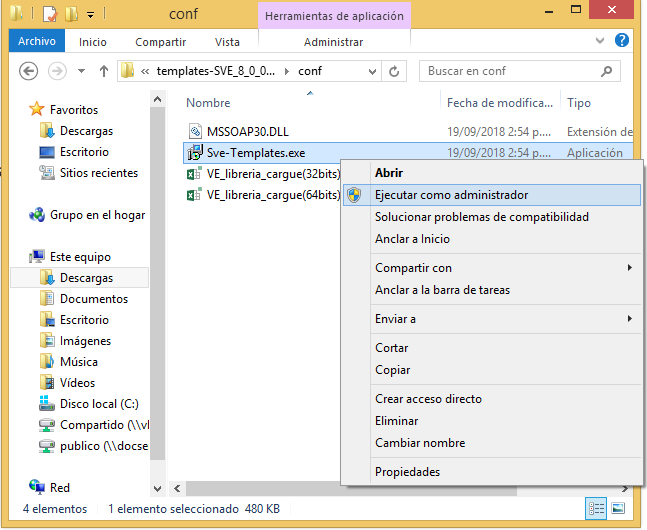Switch to large icons view layout
Image resolution: width=647 pixels, height=530 pixels.
(x=618, y=509)
